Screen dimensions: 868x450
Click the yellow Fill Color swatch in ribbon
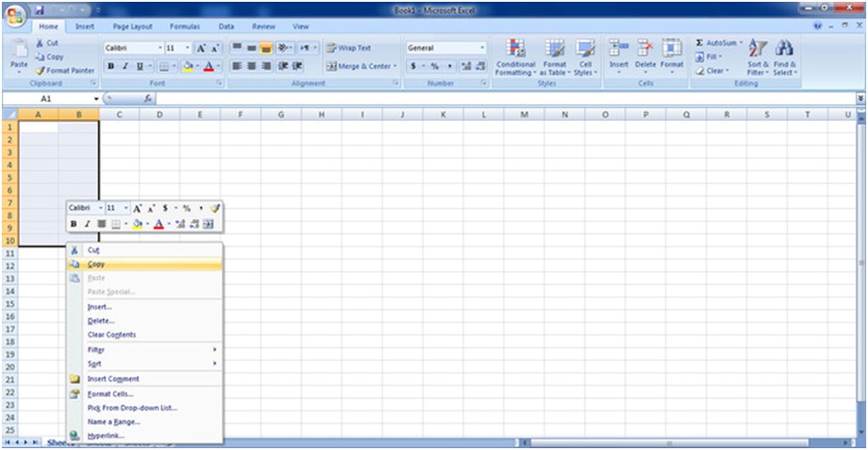point(187,66)
